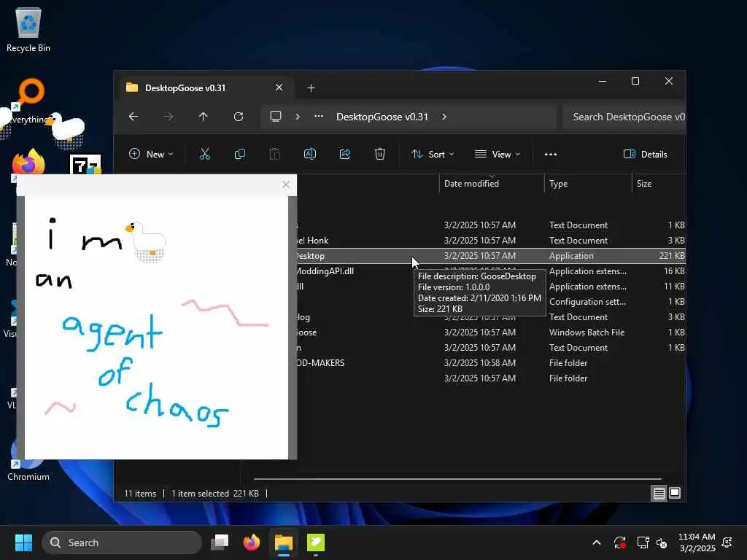
Task: Open the See more toolbar options
Action: point(551,155)
